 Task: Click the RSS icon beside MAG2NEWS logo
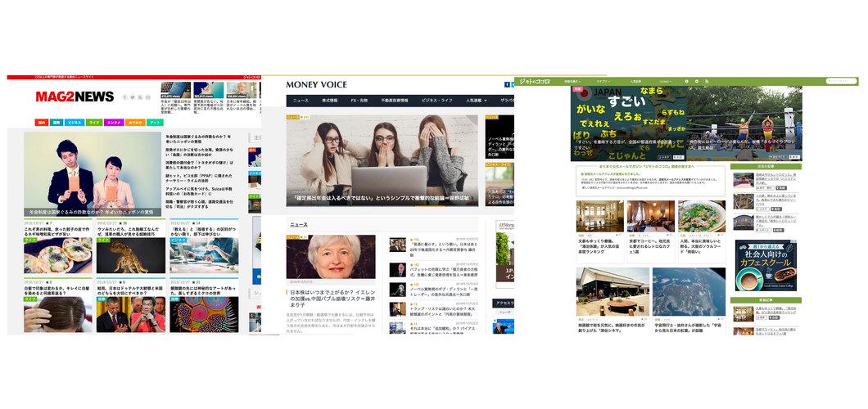148,97
